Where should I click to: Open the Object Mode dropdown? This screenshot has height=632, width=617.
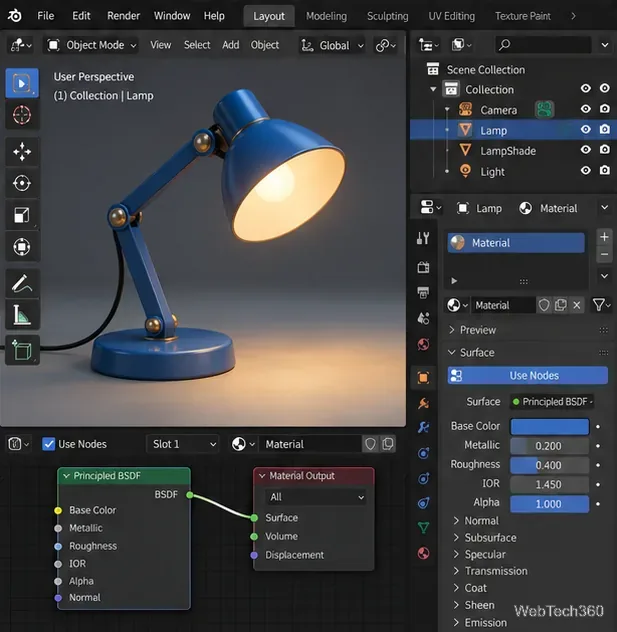coord(91,45)
